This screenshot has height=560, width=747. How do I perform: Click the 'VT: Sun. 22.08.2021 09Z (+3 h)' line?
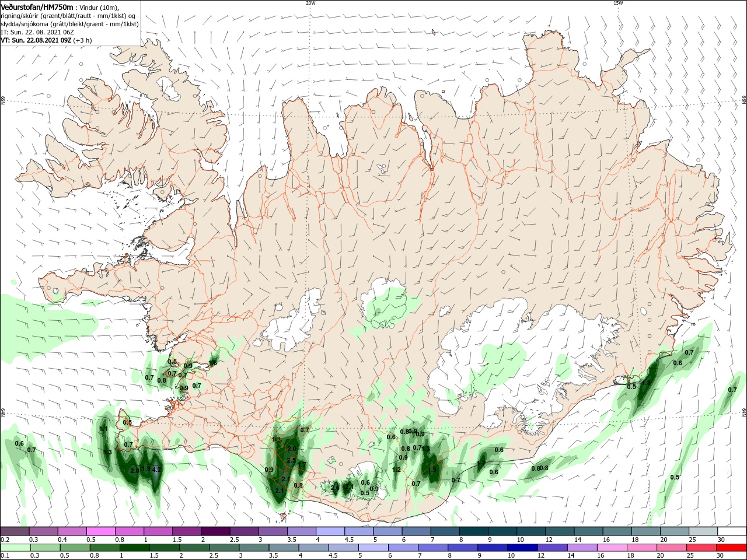[x=45, y=40]
